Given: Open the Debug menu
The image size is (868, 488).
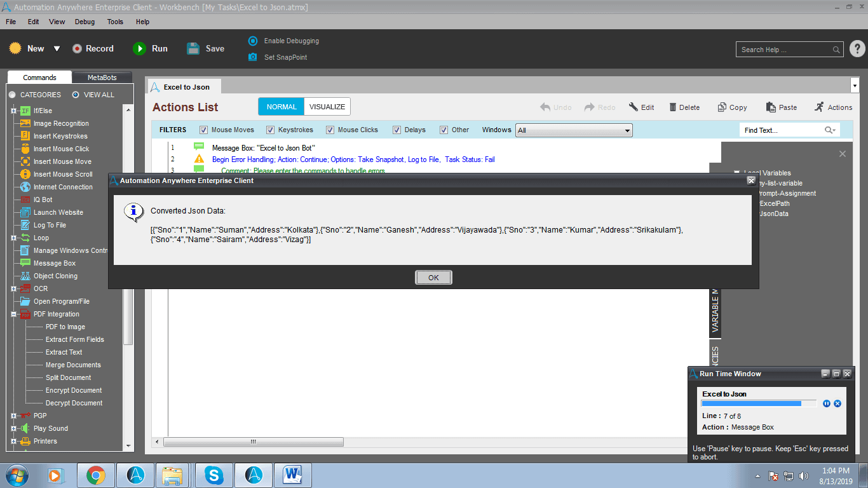Looking at the screenshot, I should coord(85,22).
